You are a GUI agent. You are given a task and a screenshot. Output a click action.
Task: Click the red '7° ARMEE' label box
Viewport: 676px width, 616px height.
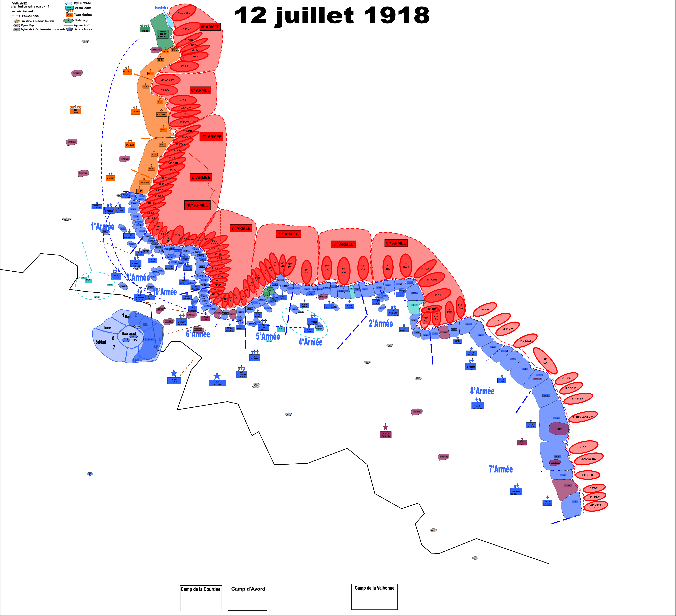click(x=241, y=228)
